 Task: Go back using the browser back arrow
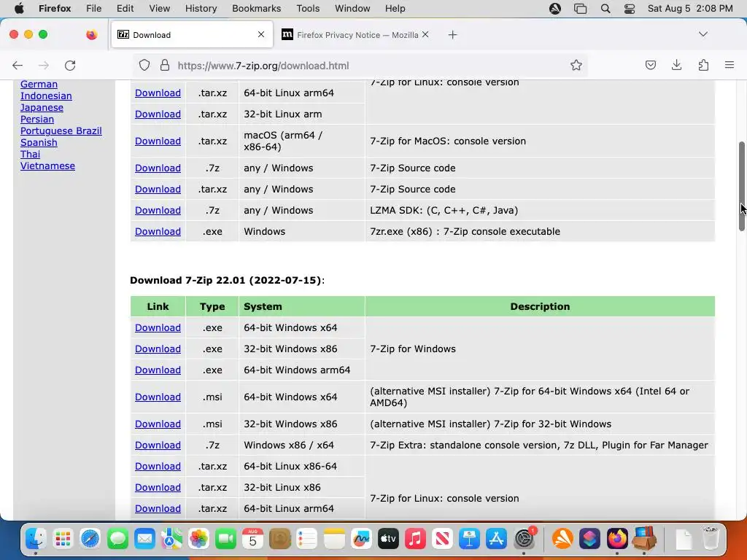click(18, 65)
